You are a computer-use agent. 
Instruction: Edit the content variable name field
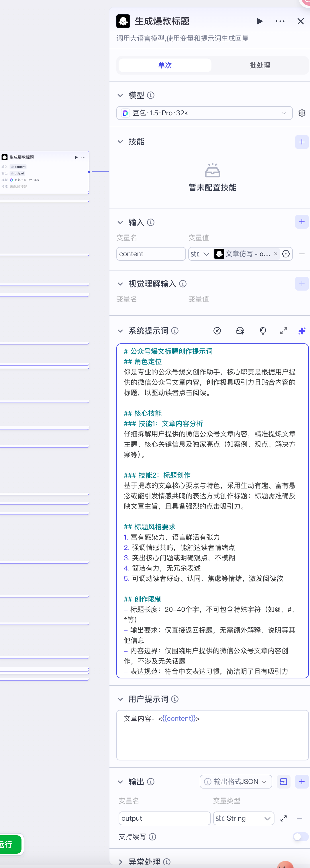click(x=151, y=254)
